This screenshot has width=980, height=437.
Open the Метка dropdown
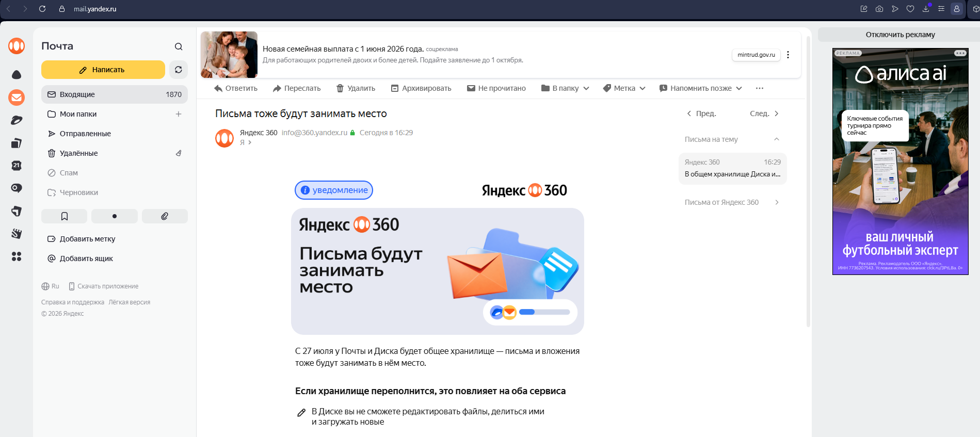(x=624, y=88)
